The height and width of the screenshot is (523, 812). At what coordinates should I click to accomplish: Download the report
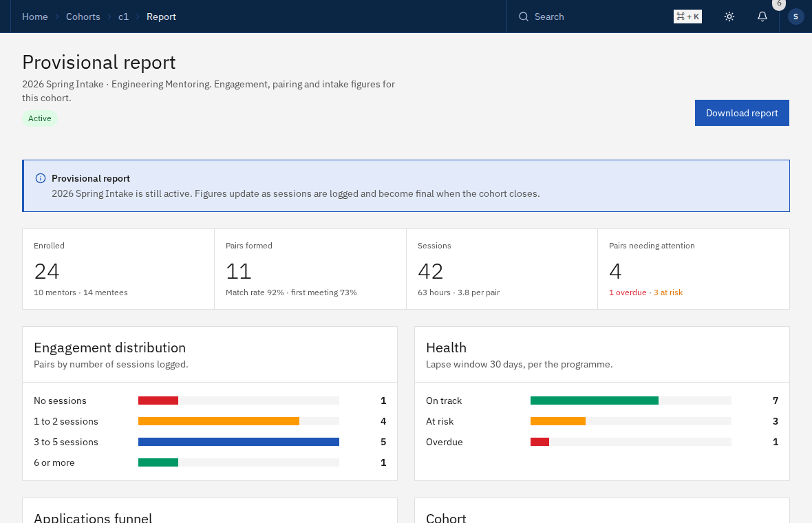click(742, 113)
